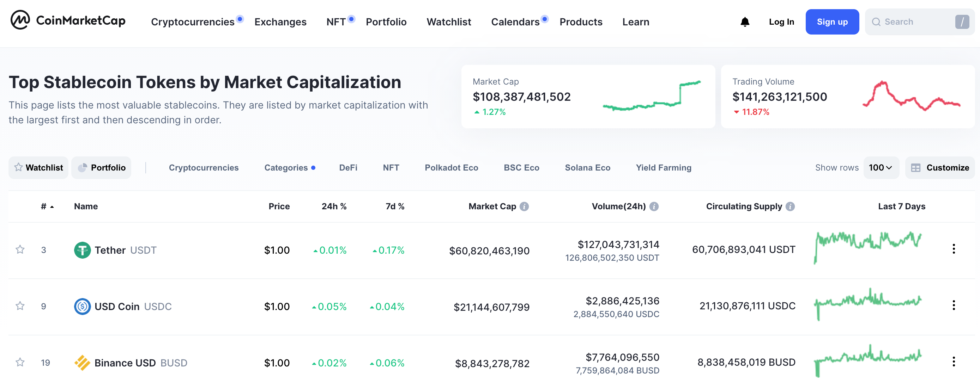Sort table by 7d % column header

pos(395,206)
